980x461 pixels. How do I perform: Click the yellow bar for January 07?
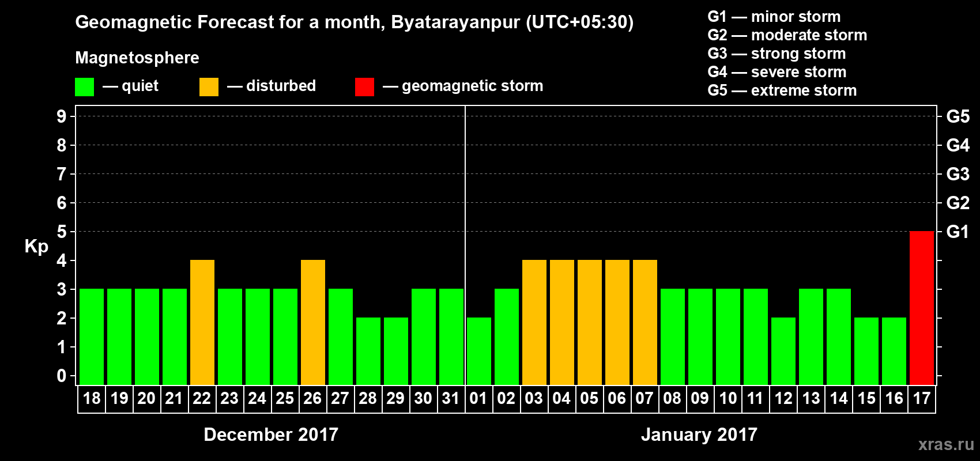[645, 322]
